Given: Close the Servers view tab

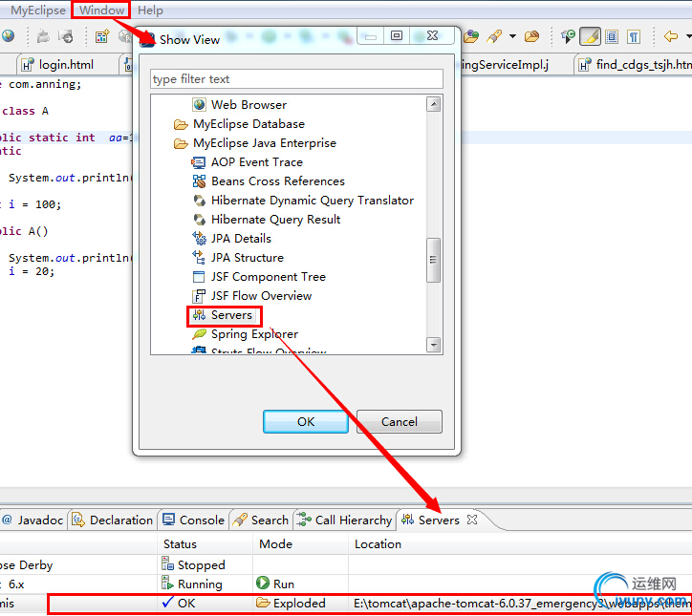Looking at the screenshot, I should point(472,520).
